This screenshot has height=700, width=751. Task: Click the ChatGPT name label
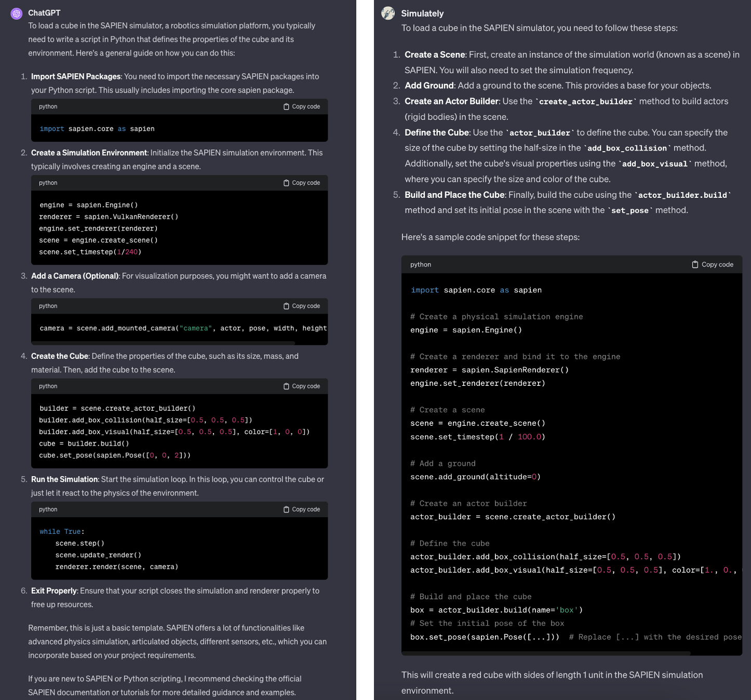click(x=44, y=13)
